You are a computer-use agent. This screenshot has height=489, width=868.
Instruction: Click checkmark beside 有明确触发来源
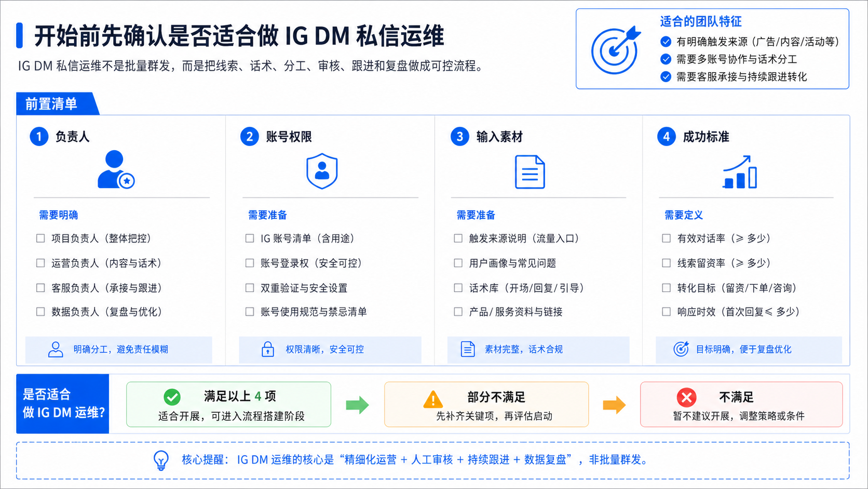coord(666,42)
